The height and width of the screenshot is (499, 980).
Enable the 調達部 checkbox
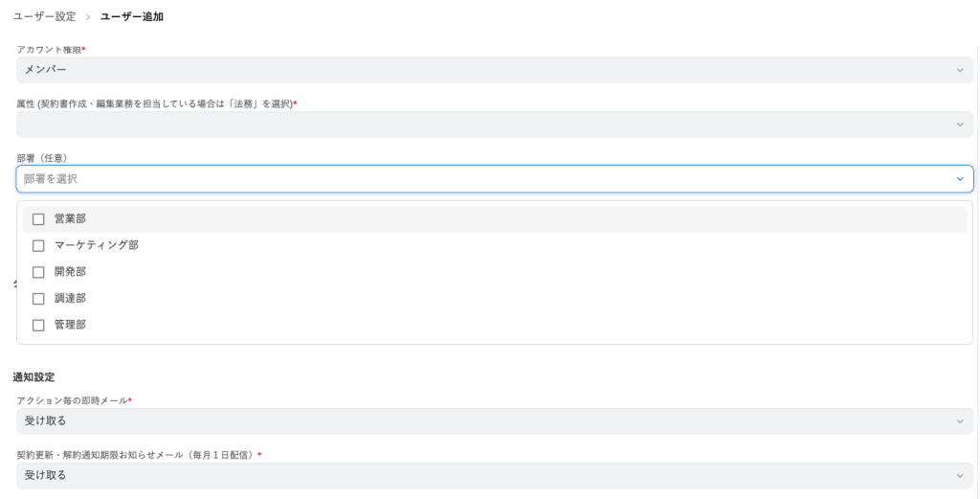pos(38,299)
